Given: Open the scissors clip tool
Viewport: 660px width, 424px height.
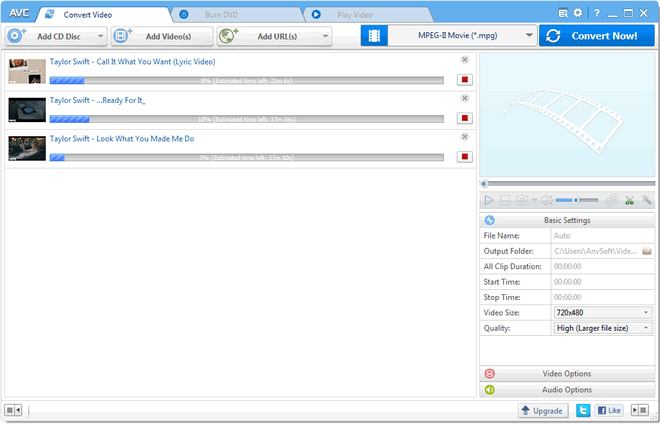Looking at the screenshot, I should [629, 200].
